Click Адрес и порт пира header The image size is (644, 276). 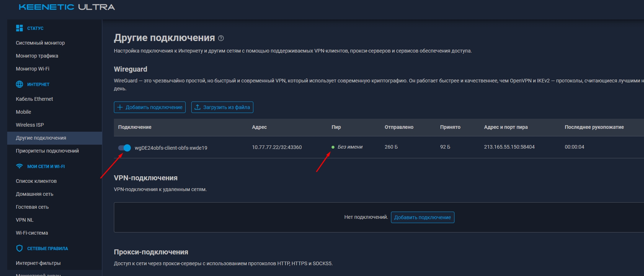pos(506,127)
